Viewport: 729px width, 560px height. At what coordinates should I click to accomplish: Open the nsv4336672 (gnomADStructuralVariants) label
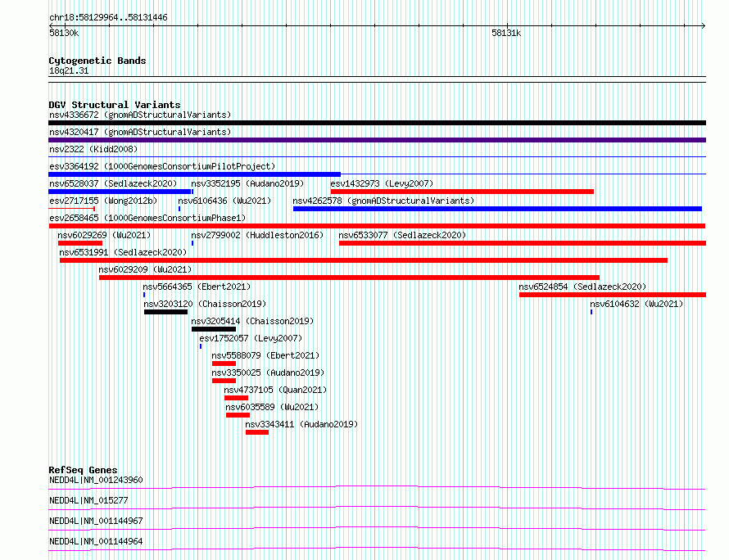point(140,115)
